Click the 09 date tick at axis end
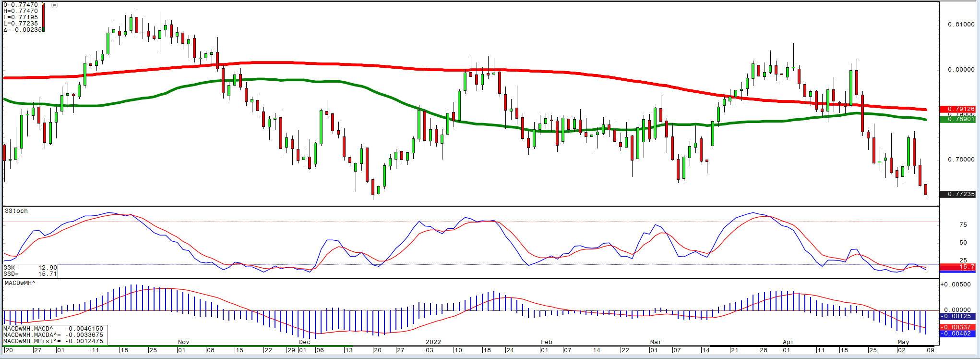 click(930, 350)
